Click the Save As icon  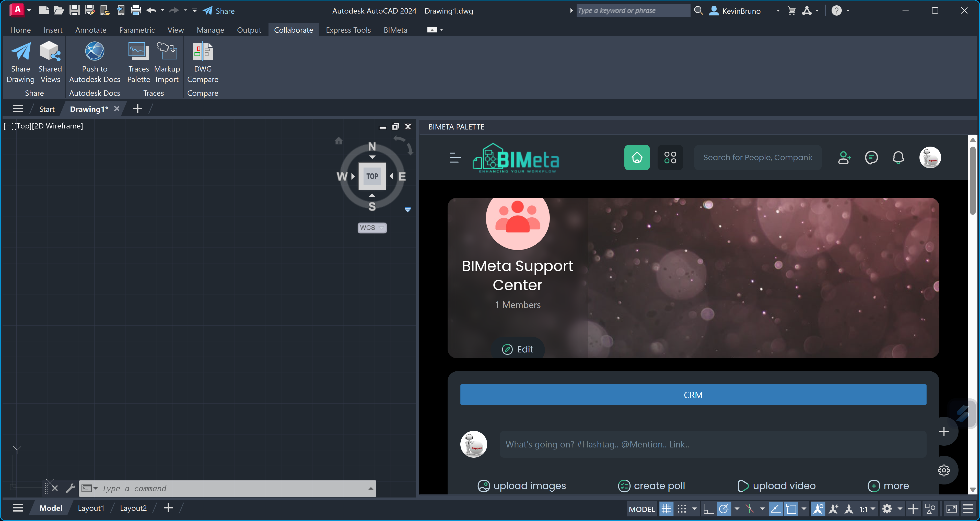point(89,10)
